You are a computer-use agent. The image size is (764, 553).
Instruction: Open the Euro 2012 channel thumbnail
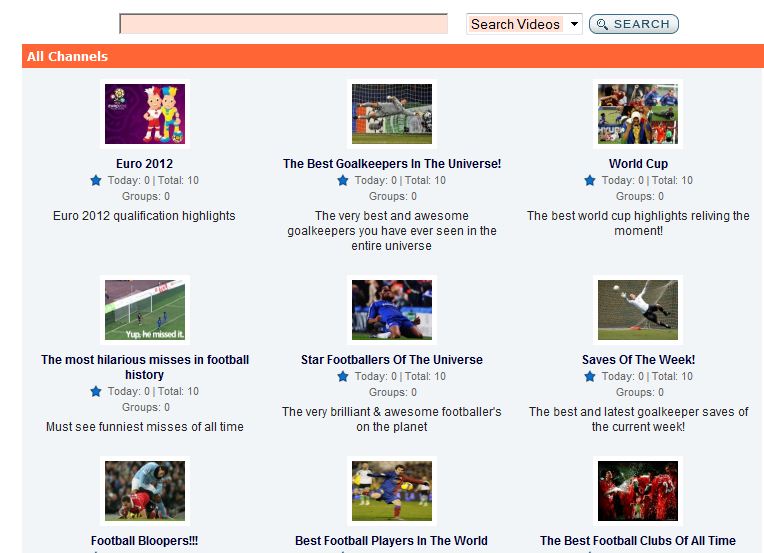point(145,114)
